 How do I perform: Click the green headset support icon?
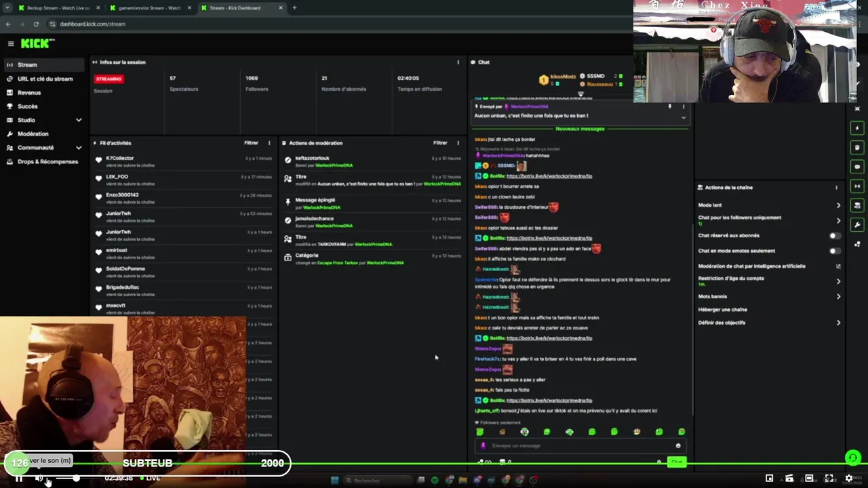pyautogui.click(x=853, y=459)
